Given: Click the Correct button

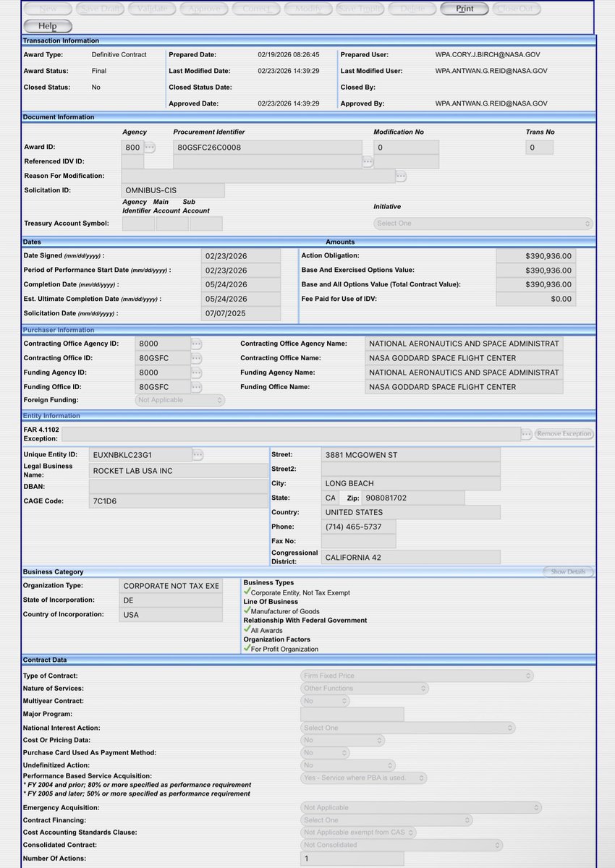Looking at the screenshot, I should pos(256,9).
